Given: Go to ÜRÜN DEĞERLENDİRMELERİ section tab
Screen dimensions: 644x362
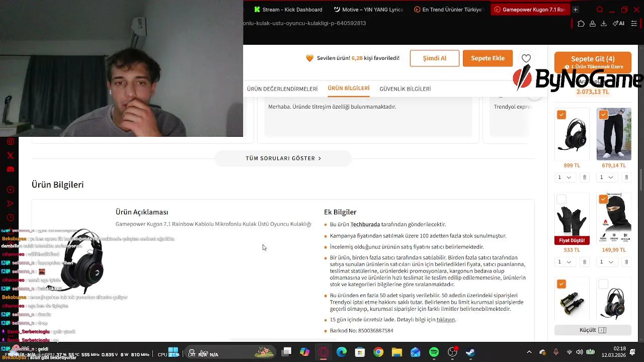Looking at the screenshot, I should coord(282,89).
